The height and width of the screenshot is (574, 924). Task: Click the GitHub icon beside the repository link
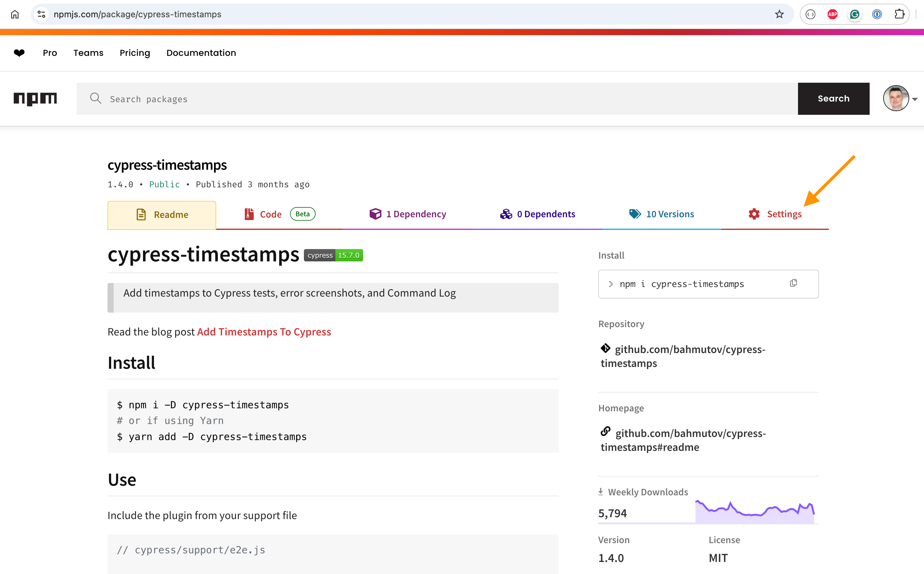(605, 348)
